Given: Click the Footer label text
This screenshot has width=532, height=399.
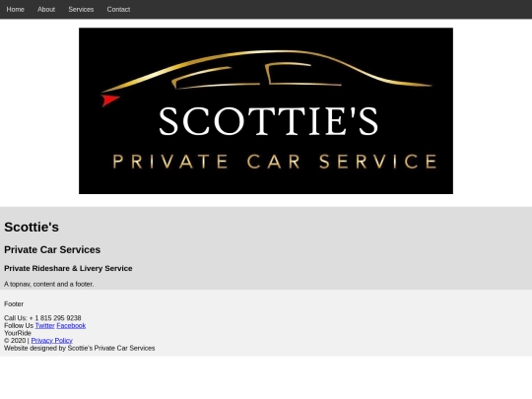Looking at the screenshot, I should 14,304.
